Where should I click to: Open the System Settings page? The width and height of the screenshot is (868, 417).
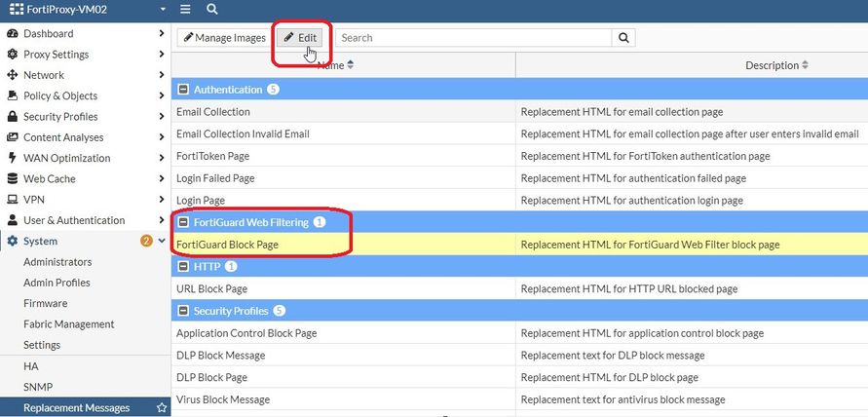pos(42,345)
